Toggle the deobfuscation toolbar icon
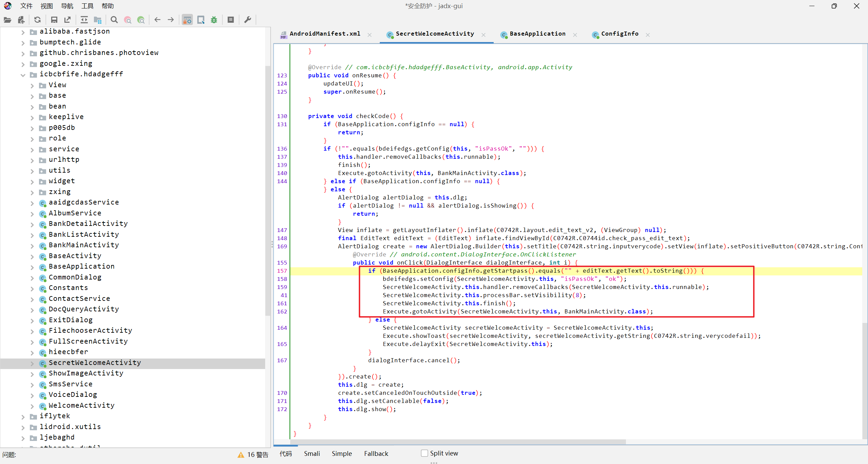Screen dimensions: 868x464 pyautogui.click(x=187, y=20)
